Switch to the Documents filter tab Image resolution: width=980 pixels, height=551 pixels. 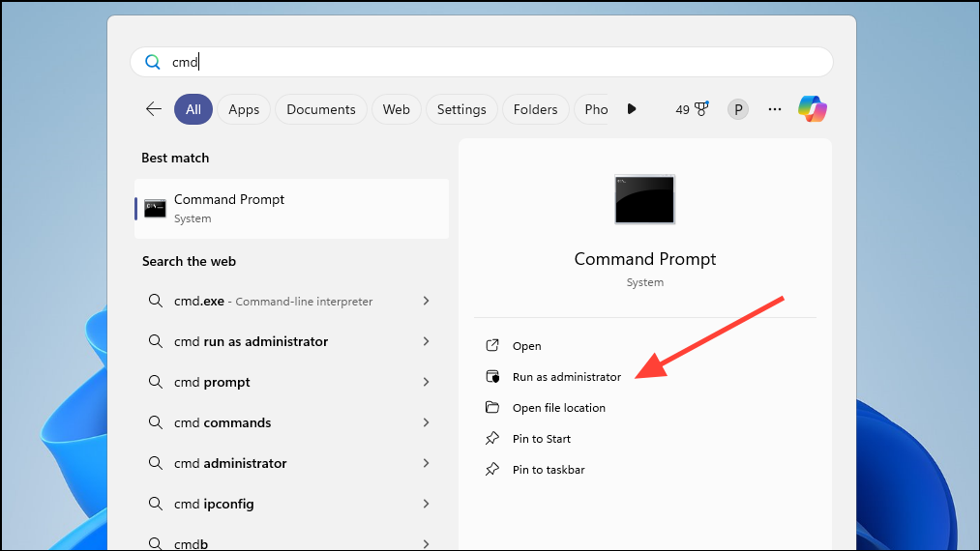tap(320, 109)
